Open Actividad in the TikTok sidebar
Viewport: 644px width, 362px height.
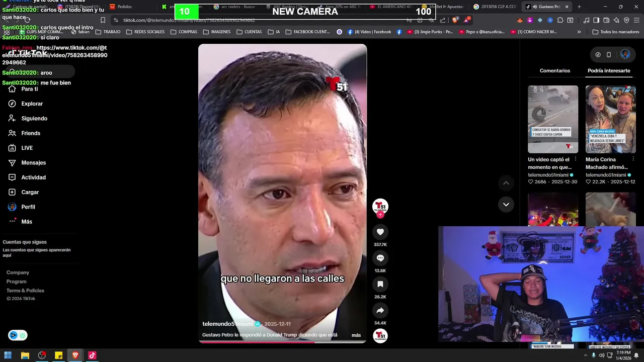[27, 177]
